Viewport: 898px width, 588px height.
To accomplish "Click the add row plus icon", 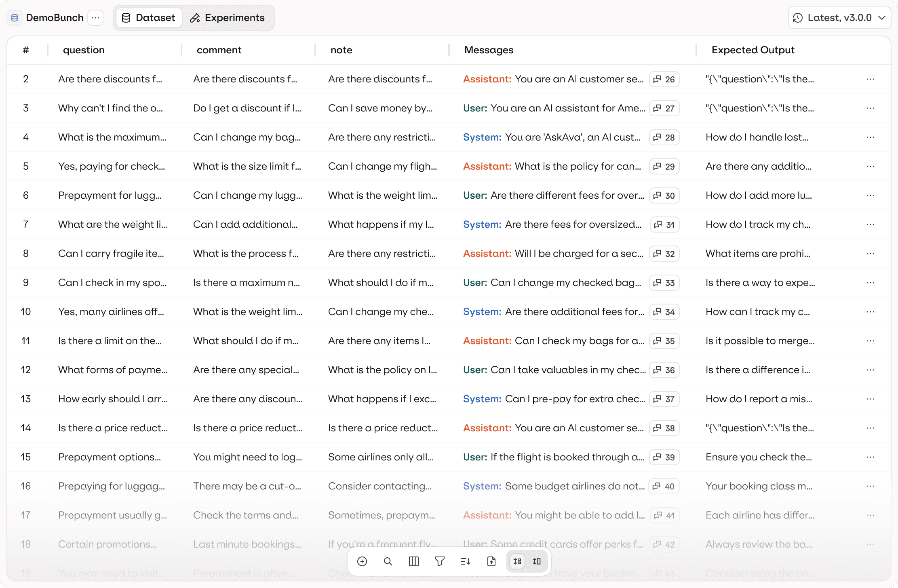I will (362, 561).
